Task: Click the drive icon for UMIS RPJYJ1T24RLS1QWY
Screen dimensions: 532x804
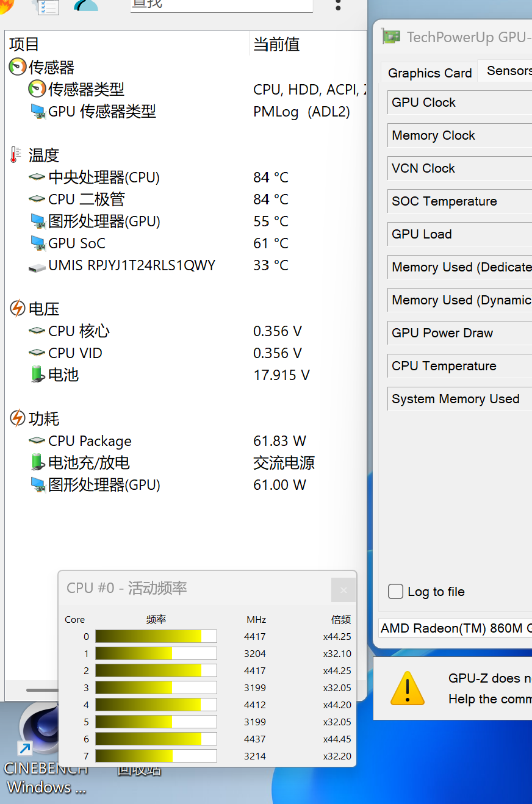Action: pos(37,267)
